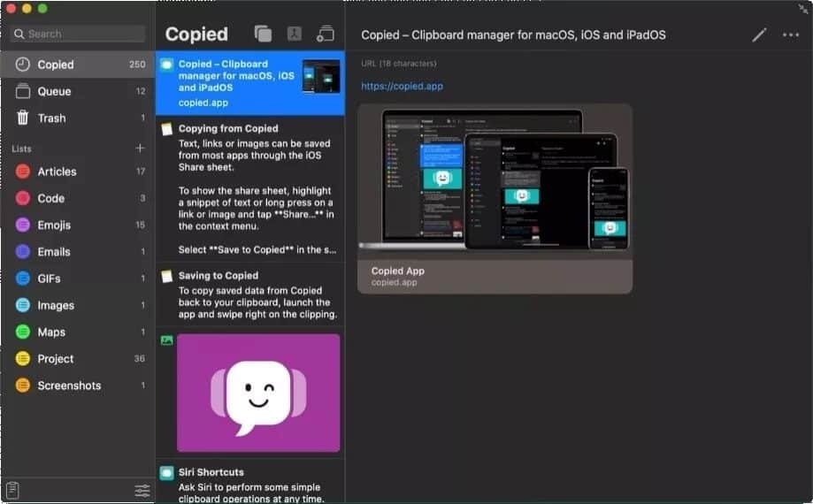This screenshot has width=813, height=504.
Task: Edit clipping with the pencil icon
Action: pos(759,34)
